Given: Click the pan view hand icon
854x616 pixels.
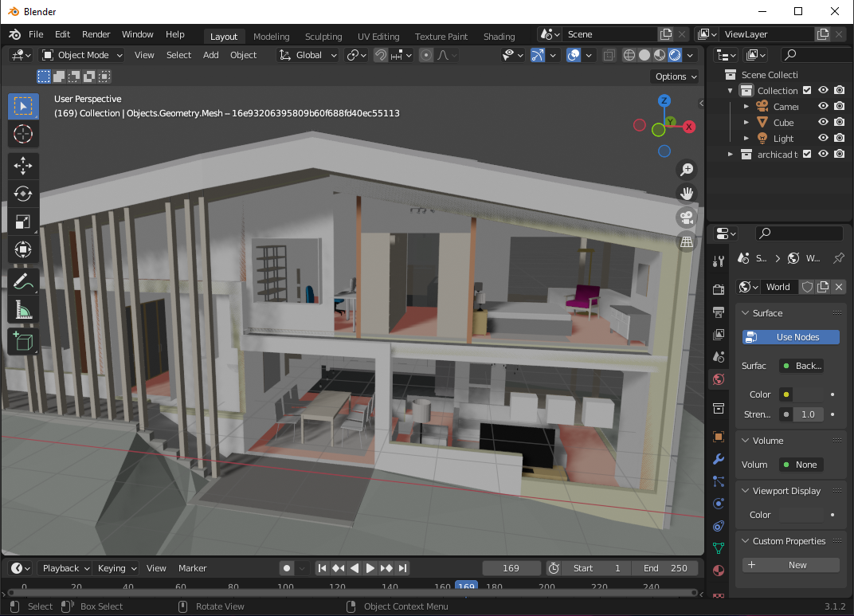Looking at the screenshot, I should tap(687, 194).
